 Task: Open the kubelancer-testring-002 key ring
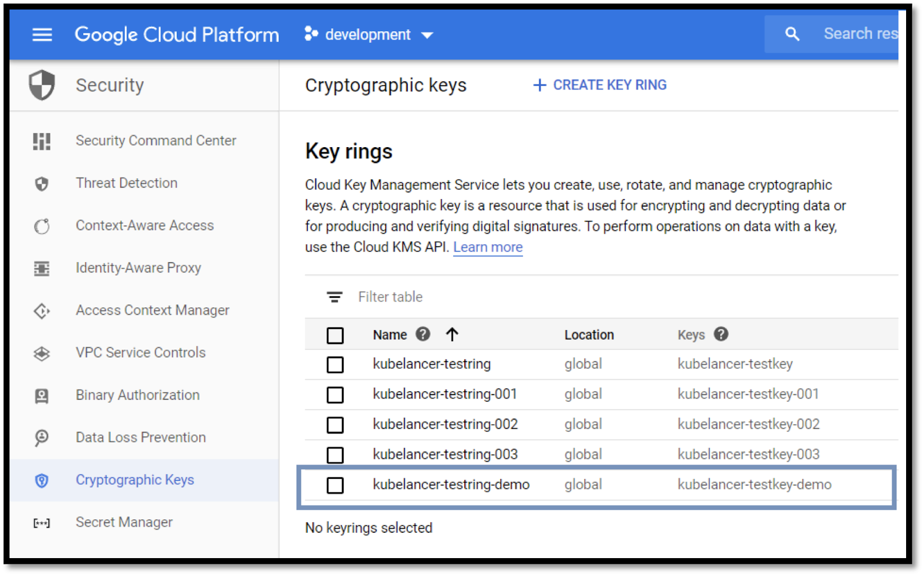tap(445, 424)
